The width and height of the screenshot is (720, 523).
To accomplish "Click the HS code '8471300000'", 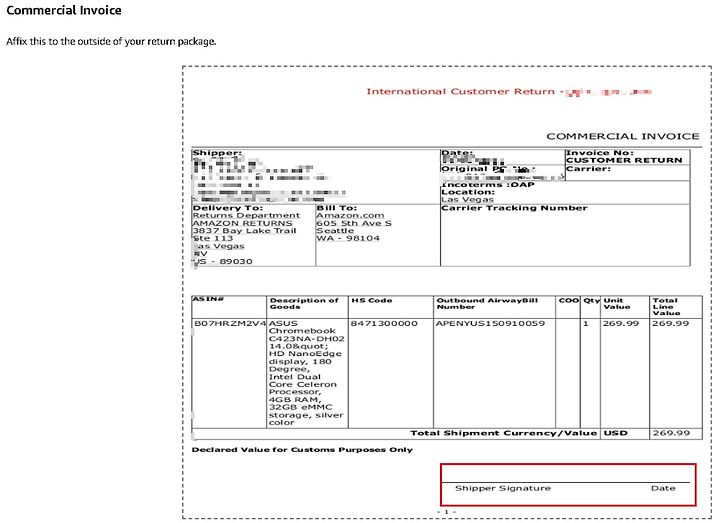I will tap(384, 323).
